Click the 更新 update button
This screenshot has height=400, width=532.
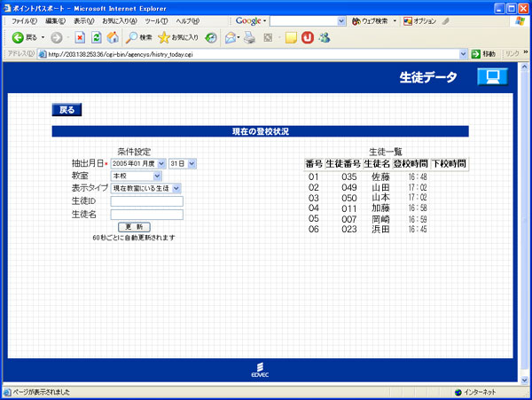point(134,227)
